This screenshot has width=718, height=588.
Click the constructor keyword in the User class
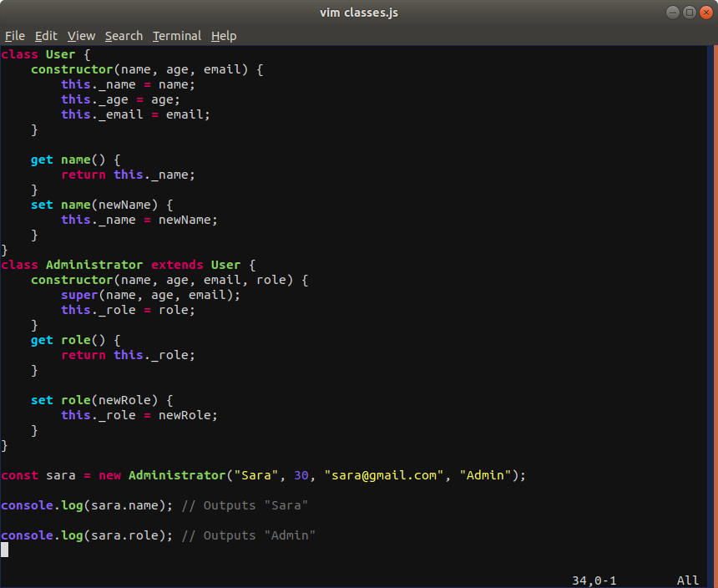click(71, 69)
